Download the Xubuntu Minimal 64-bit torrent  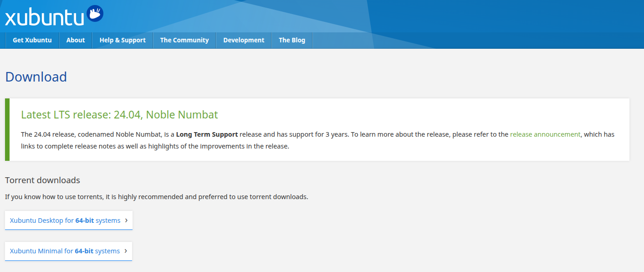(x=65, y=251)
